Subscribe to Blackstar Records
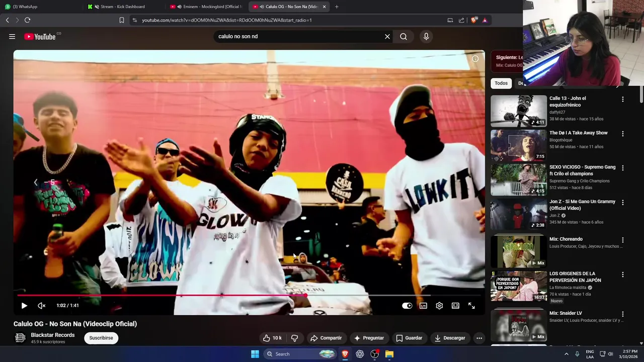644x362 pixels. click(101, 338)
